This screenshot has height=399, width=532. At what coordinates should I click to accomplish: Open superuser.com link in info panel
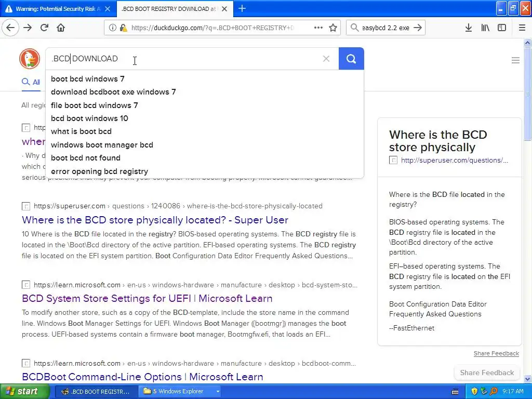[454, 160]
